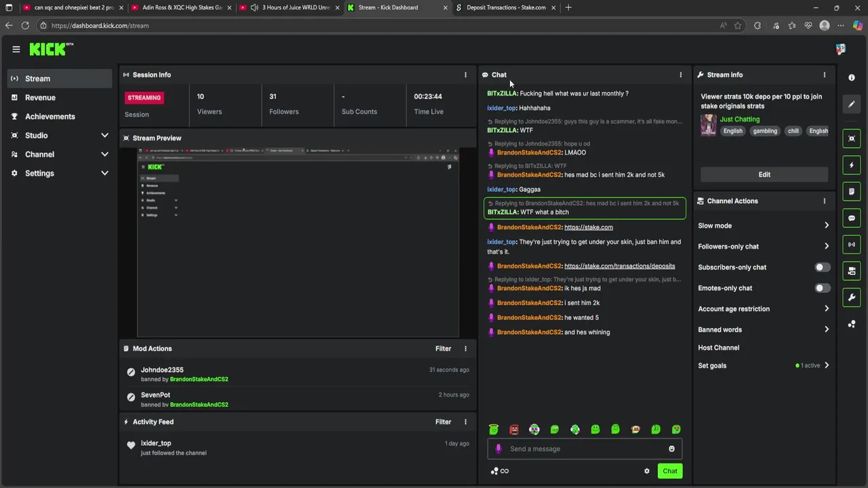The height and width of the screenshot is (488, 868).
Task: Open Set goals arrow
Action: 826,365
